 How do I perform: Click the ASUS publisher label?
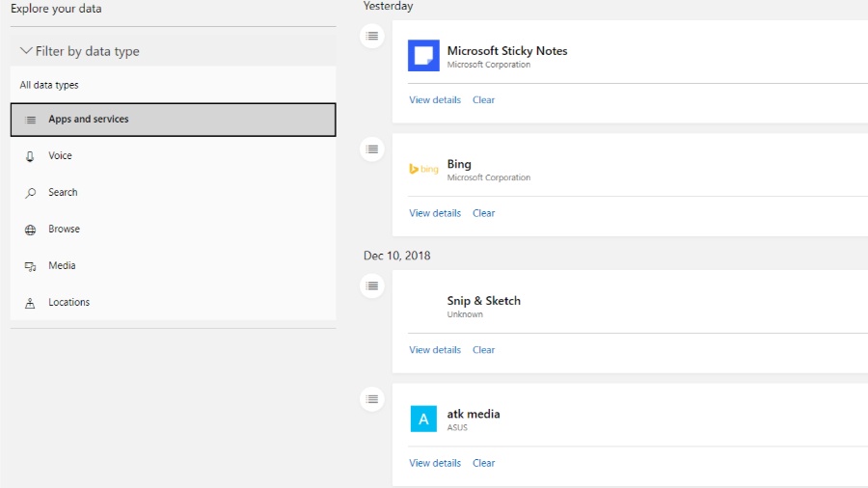[x=457, y=427]
